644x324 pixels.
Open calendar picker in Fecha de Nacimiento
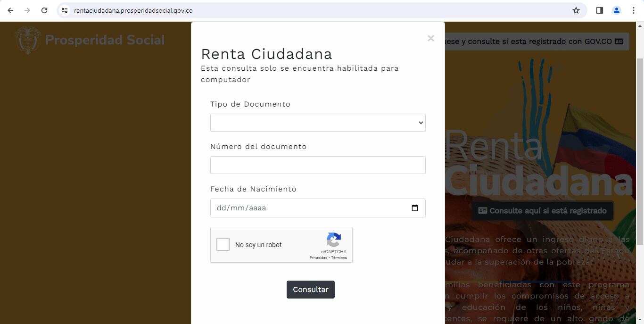[414, 208]
